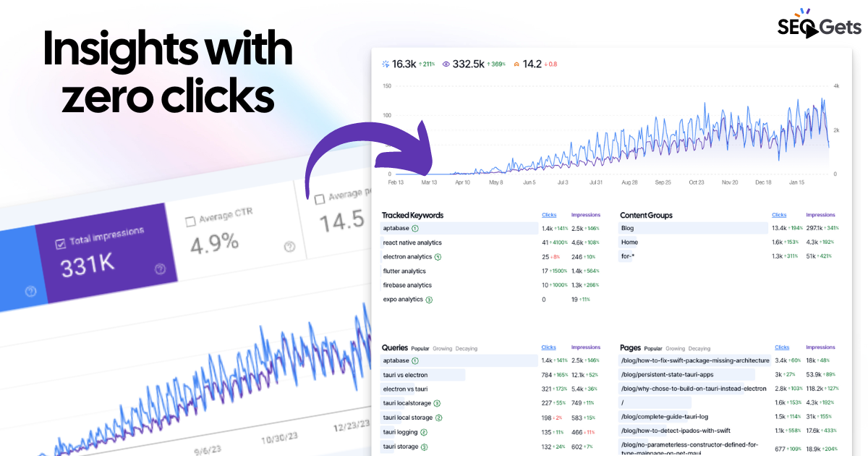Click Jul 3 label on chart axis

point(563,182)
